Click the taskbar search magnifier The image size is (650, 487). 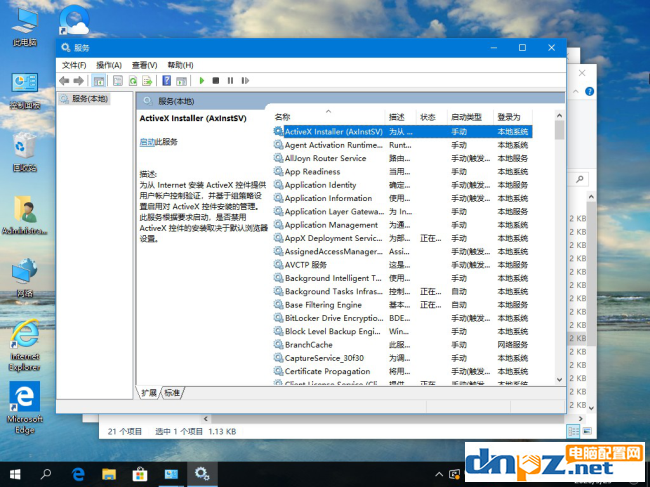point(46,474)
